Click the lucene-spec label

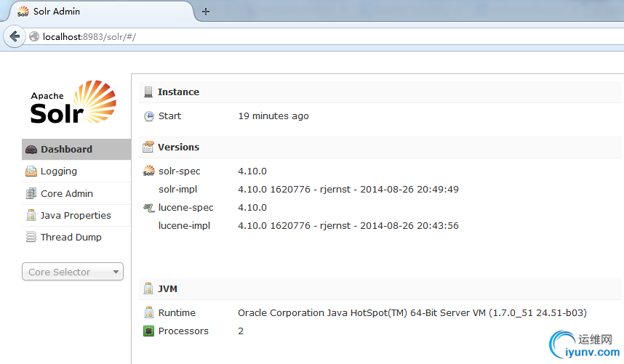(x=186, y=208)
